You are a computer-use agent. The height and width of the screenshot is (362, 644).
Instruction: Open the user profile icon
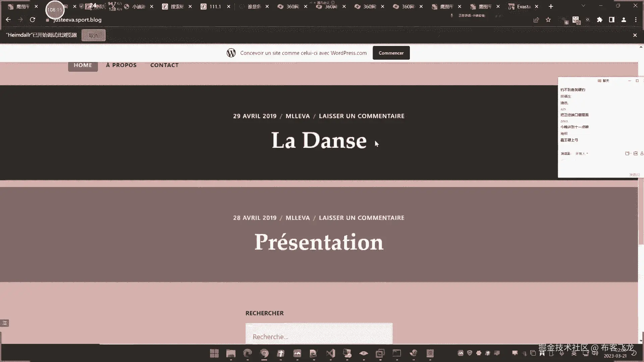point(624,20)
